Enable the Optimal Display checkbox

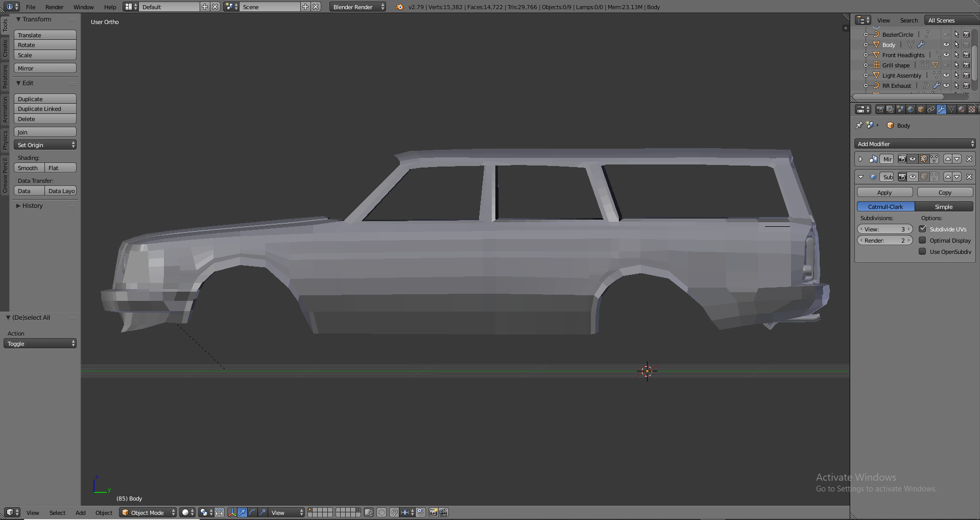[923, 241]
